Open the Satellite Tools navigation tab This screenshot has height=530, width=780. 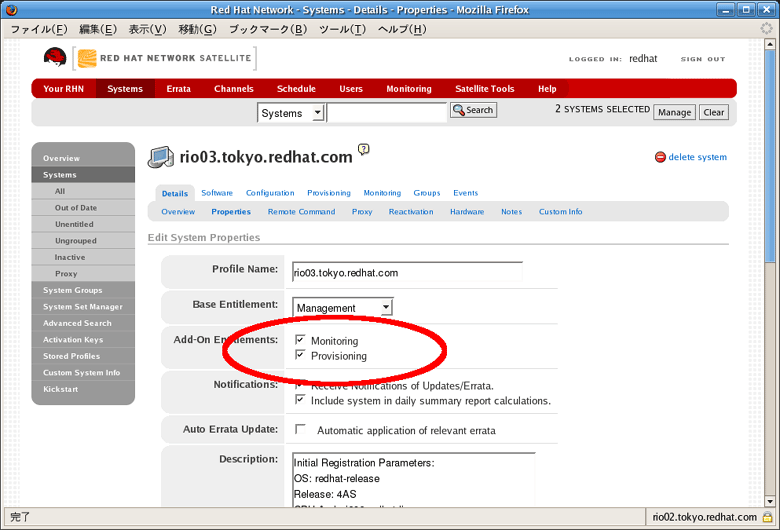click(x=485, y=89)
